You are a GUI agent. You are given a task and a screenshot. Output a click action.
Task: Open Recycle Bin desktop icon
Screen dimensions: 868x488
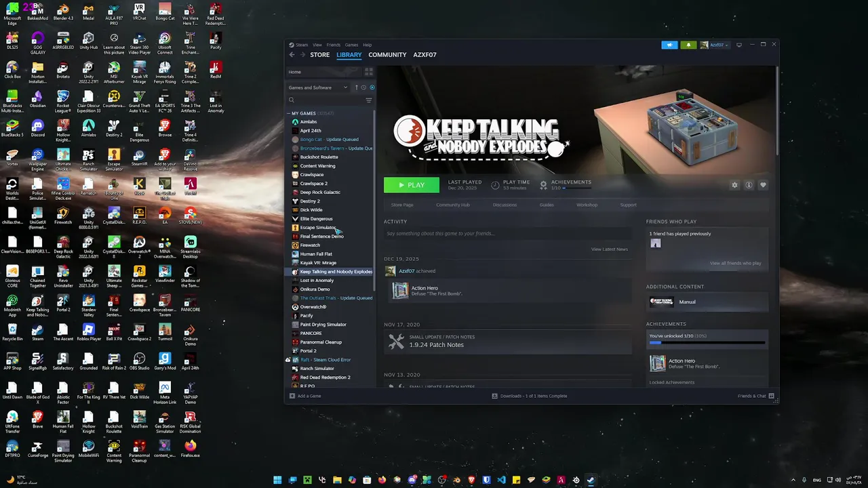click(x=12, y=331)
